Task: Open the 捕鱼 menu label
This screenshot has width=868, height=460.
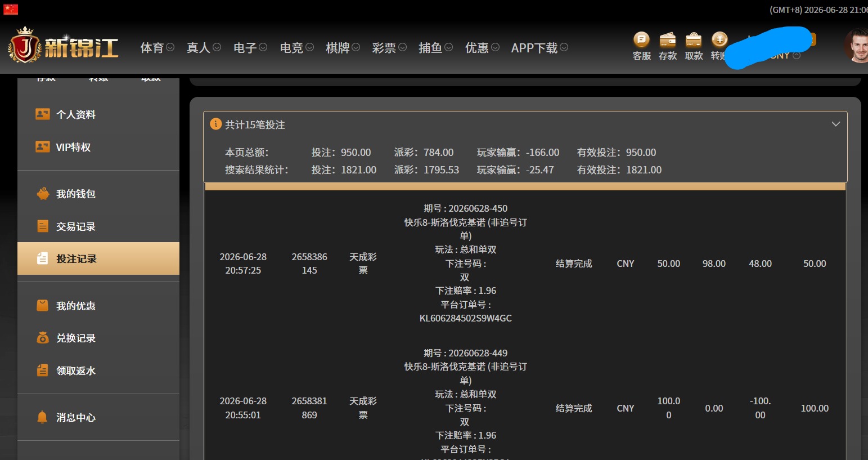Action: point(430,48)
